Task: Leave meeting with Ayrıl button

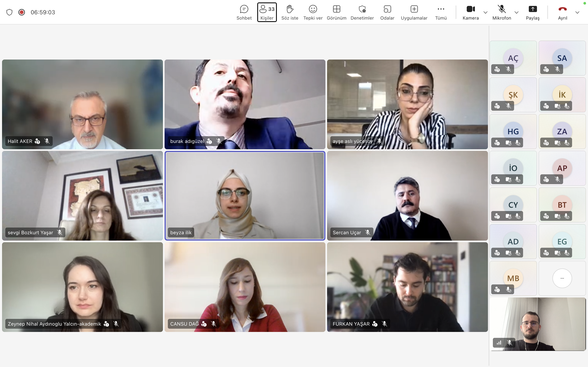Action: coord(562,12)
